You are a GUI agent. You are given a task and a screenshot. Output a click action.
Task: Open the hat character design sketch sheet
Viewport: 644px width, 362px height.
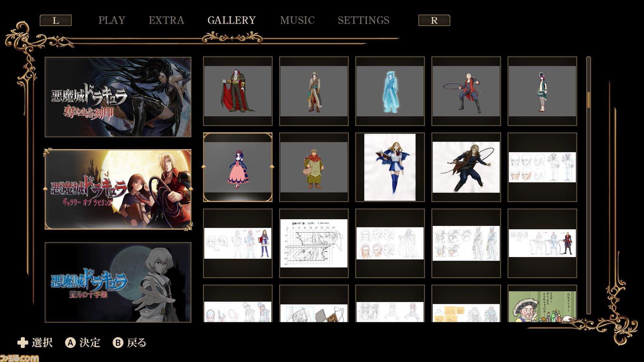tap(466, 243)
